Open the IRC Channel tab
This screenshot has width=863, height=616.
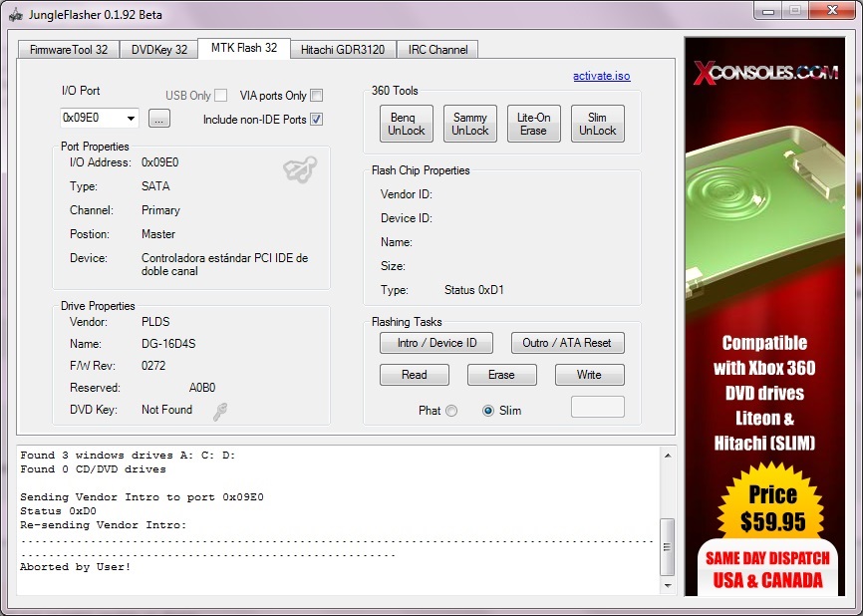click(x=437, y=50)
